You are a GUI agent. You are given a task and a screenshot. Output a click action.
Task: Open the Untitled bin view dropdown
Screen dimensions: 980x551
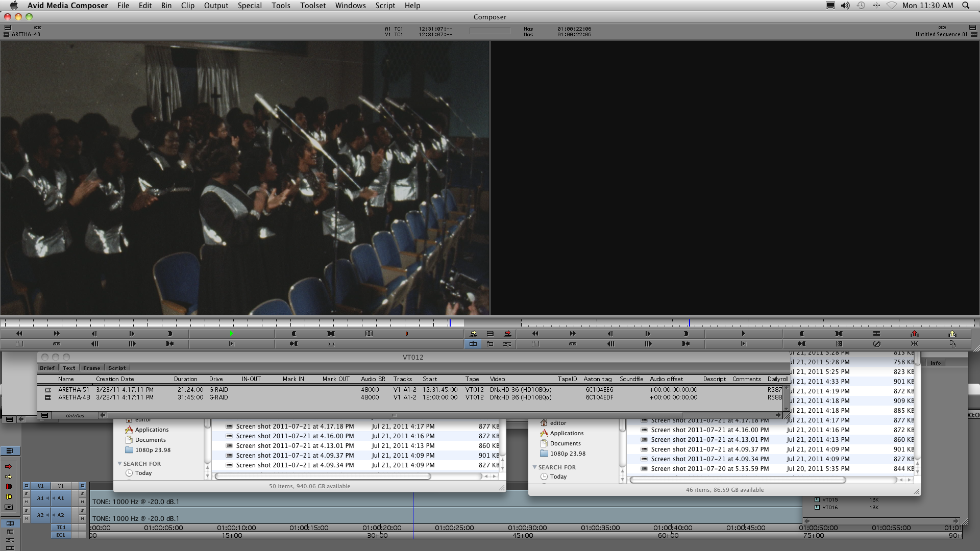(x=75, y=415)
